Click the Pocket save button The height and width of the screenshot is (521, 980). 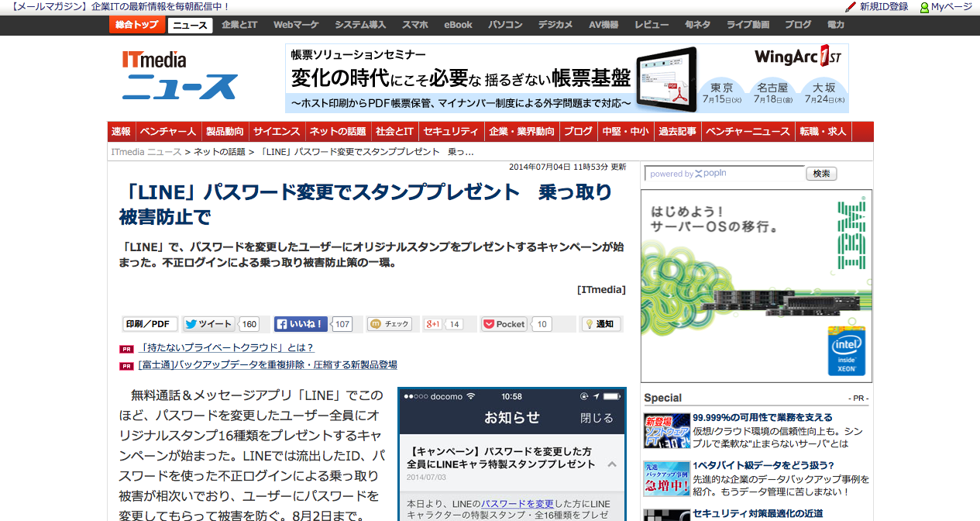pyautogui.click(x=504, y=324)
